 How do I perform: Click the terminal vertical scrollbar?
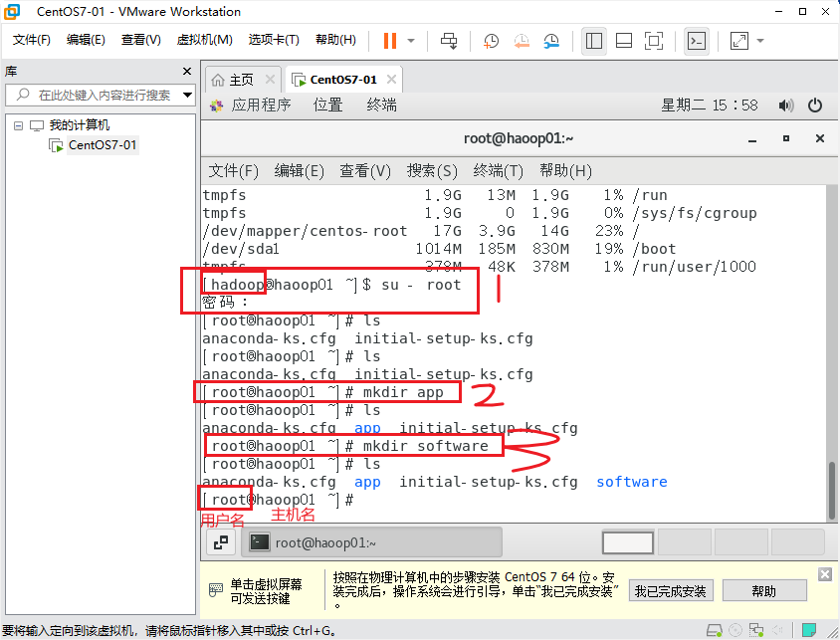tap(831, 491)
